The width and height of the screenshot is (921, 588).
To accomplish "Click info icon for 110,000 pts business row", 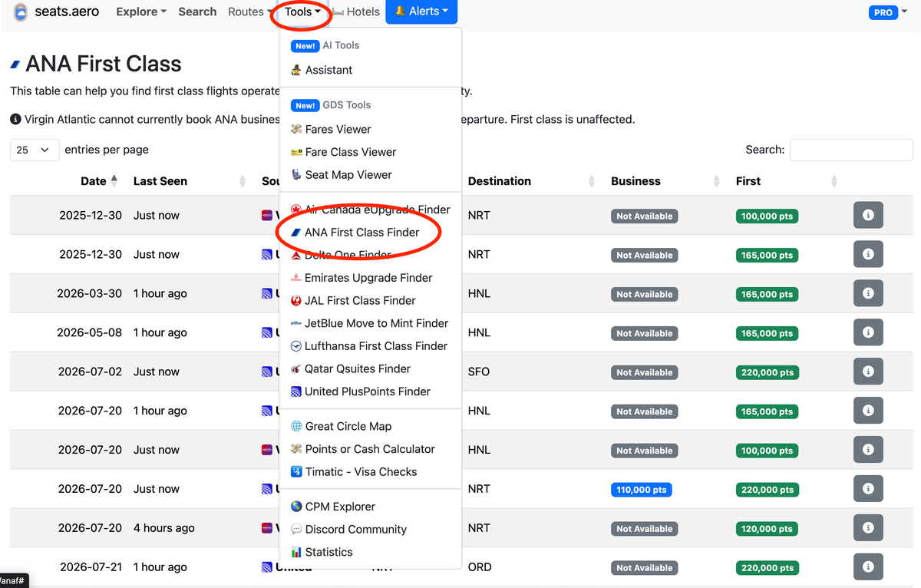I will (868, 489).
